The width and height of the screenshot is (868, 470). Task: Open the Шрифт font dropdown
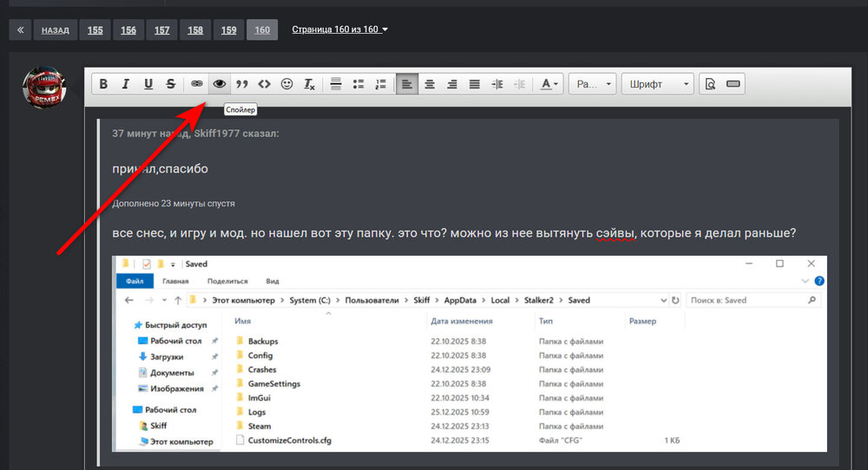tap(658, 84)
